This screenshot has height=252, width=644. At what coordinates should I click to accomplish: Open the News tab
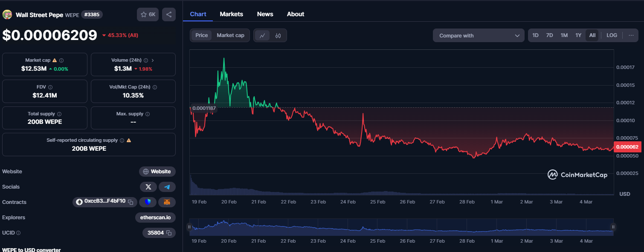point(265,14)
